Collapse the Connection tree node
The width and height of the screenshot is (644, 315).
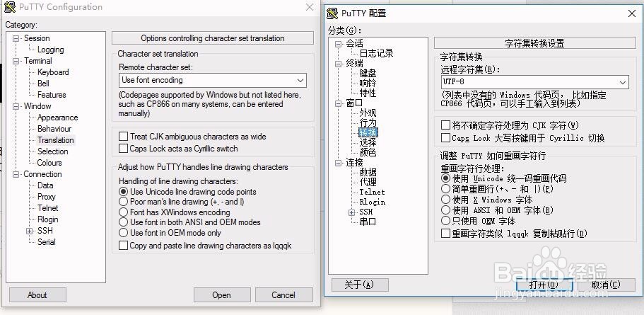16,174
